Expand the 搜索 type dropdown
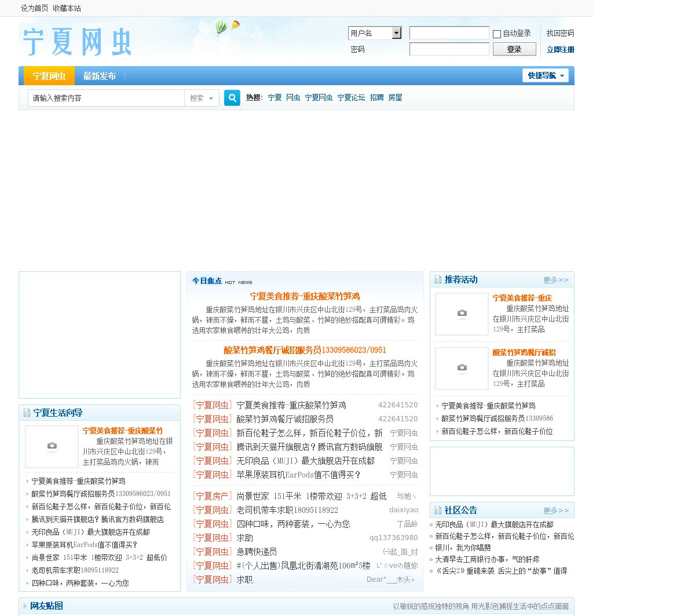 (202, 99)
